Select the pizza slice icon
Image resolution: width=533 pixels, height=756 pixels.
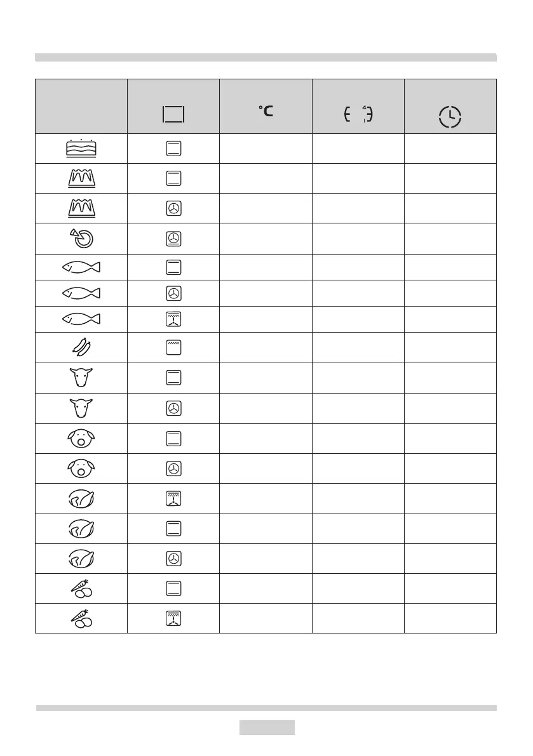pos(81,238)
